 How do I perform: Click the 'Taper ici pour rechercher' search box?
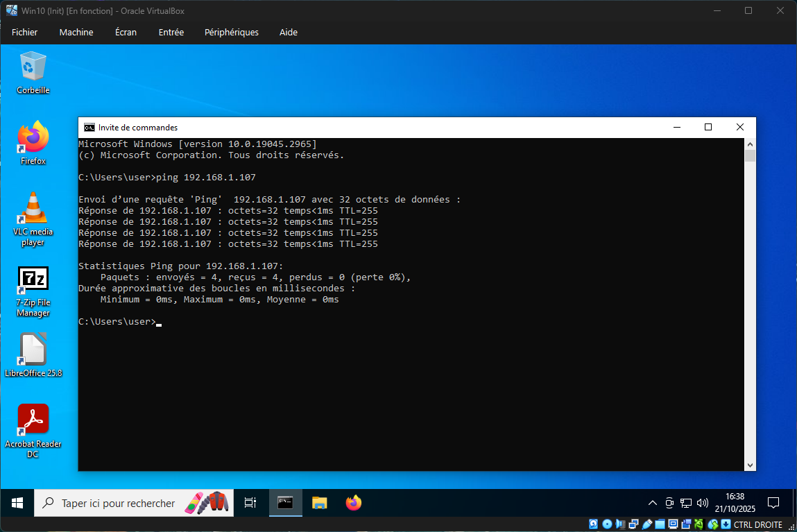[118, 503]
